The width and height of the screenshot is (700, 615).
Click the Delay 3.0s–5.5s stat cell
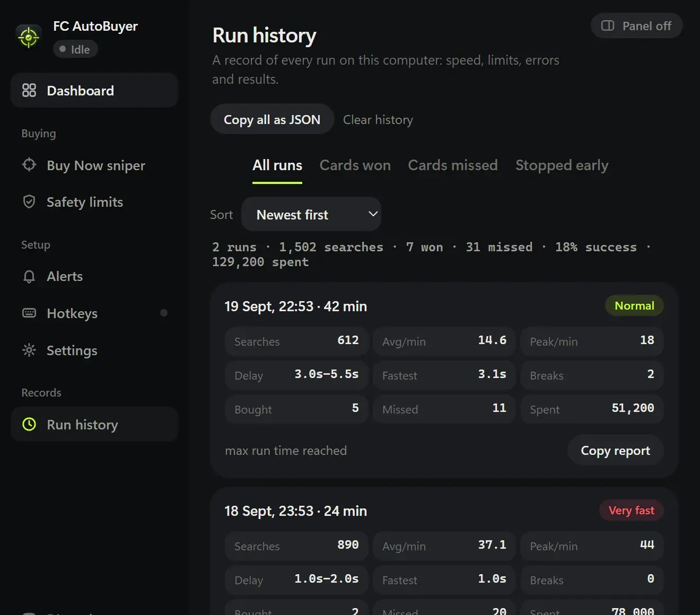click(x=296, y=375)
